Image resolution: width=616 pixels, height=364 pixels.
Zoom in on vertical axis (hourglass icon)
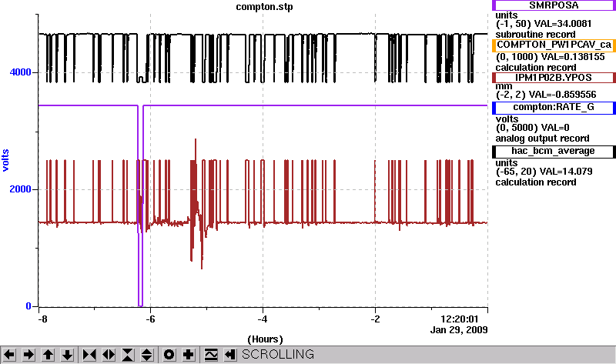pyautogui.click(x=128, y=355)
